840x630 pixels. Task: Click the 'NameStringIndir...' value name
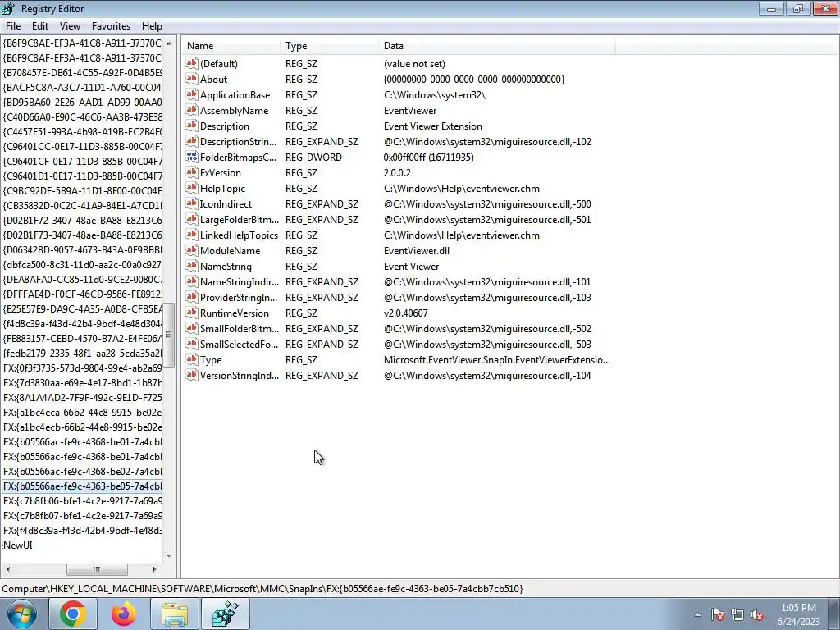pyautogui.click(x=239, y=282)
